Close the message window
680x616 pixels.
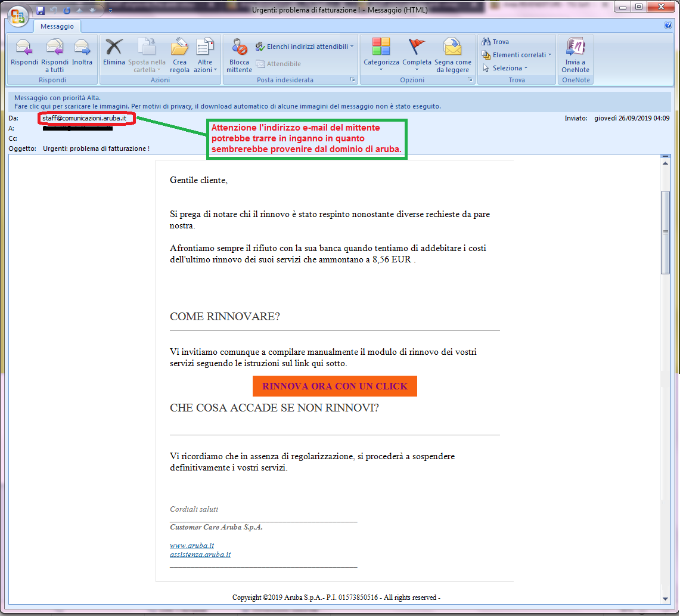click(x=662, y=7)
